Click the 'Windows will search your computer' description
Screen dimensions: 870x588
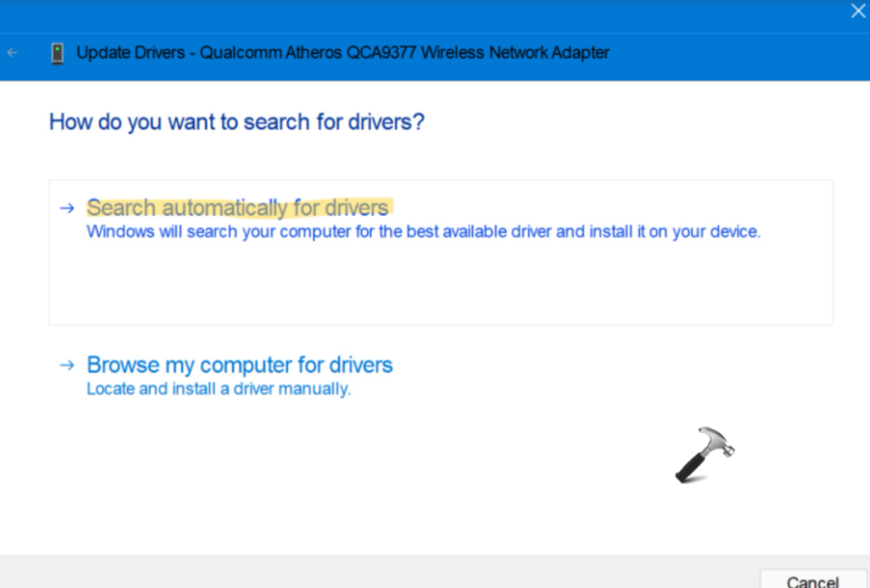click(x=423, y=232)
